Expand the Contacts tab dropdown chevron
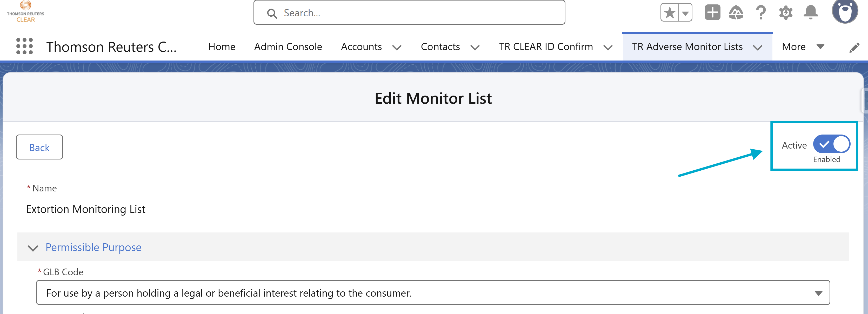The height and width of the screenshot is (314, 868). coord(475,48)
